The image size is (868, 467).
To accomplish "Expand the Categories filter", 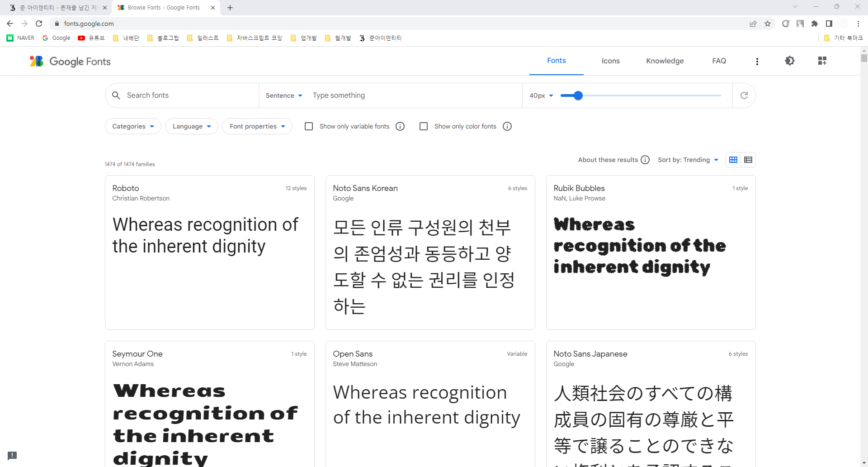I will [x=133, y=126].
